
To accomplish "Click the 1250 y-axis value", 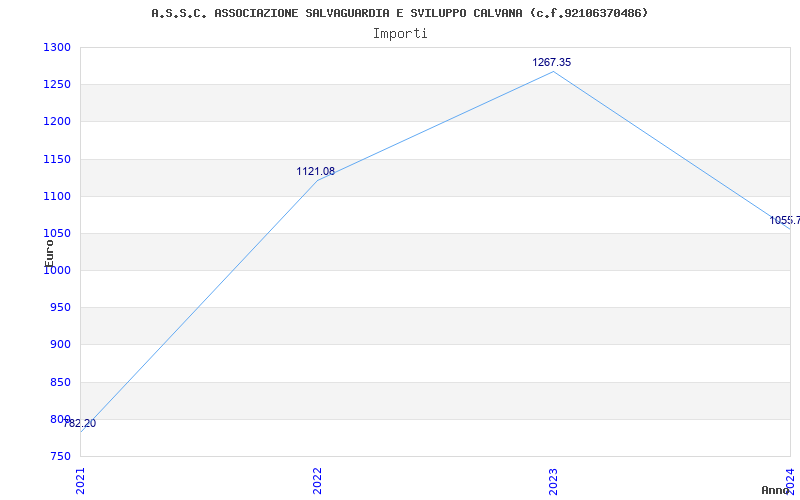I will tap(57, 84).
